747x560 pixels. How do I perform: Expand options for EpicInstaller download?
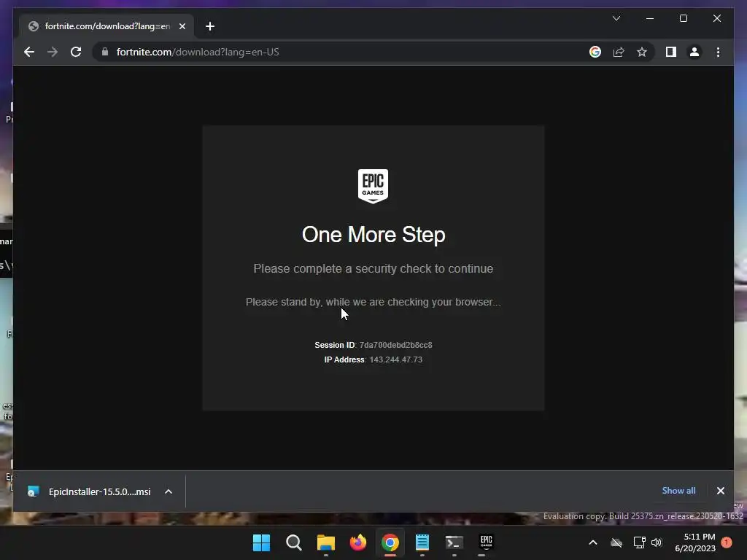169,491
